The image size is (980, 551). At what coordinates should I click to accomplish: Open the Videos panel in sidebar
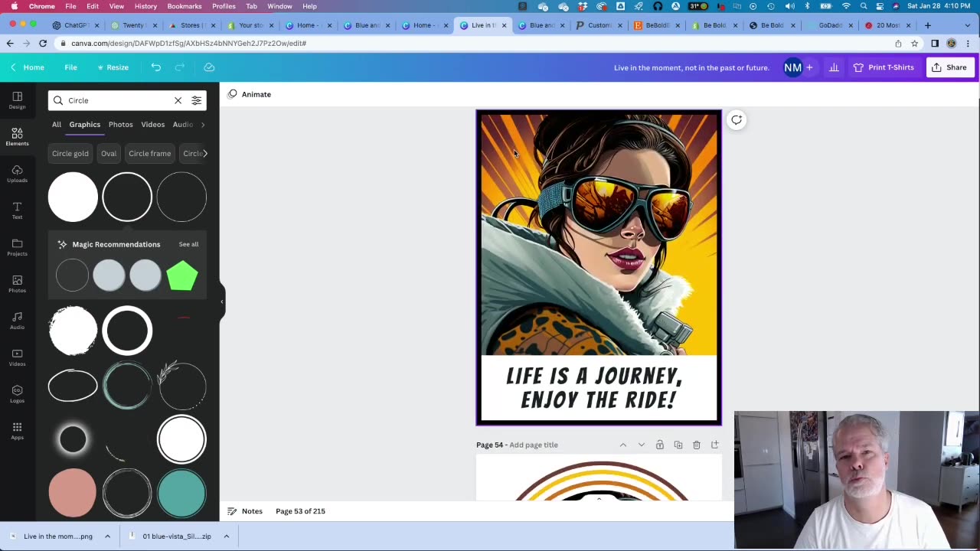(x=17, y=357)
